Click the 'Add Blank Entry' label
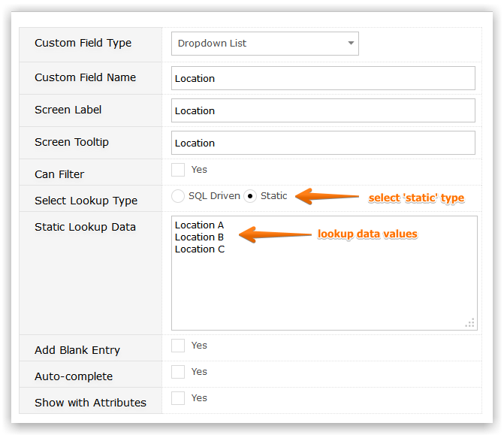This screenshot has height=438, width=504. point(77,350)
